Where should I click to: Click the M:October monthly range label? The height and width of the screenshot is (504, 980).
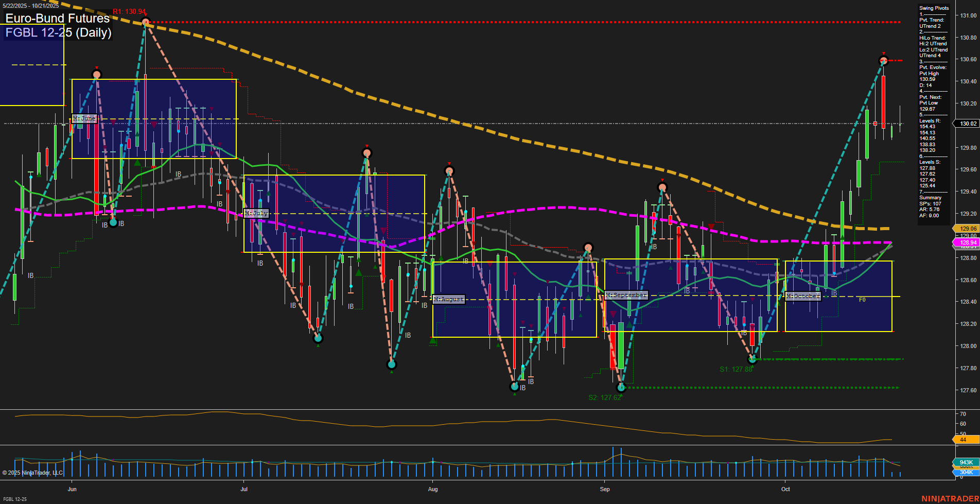click(802, 296)
